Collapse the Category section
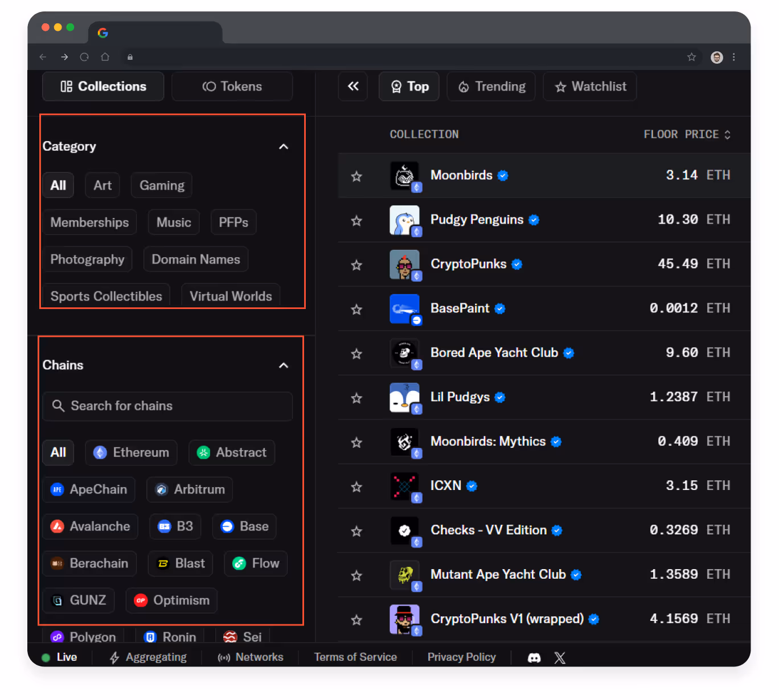Viewport: 779px width, 700px height. coord(284,147)
